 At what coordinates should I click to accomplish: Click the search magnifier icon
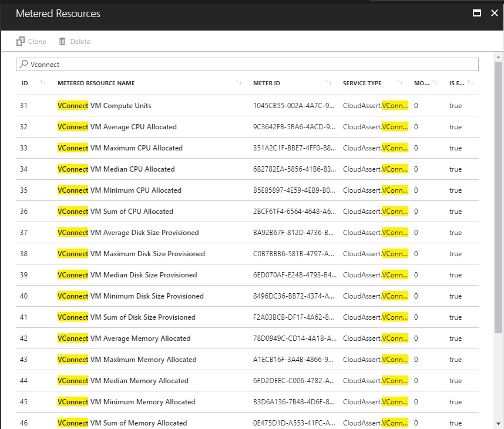click(x=23, y=64)
